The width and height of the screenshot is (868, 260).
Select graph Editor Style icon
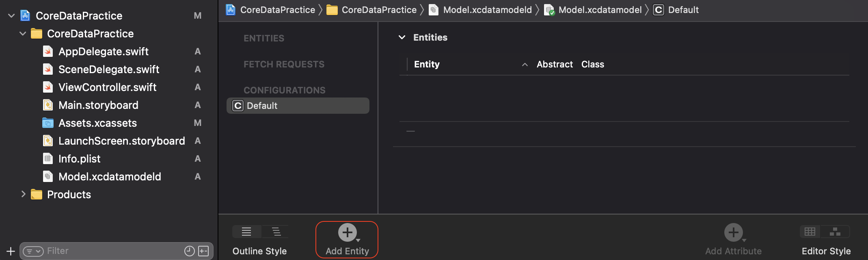coord(835,232)
